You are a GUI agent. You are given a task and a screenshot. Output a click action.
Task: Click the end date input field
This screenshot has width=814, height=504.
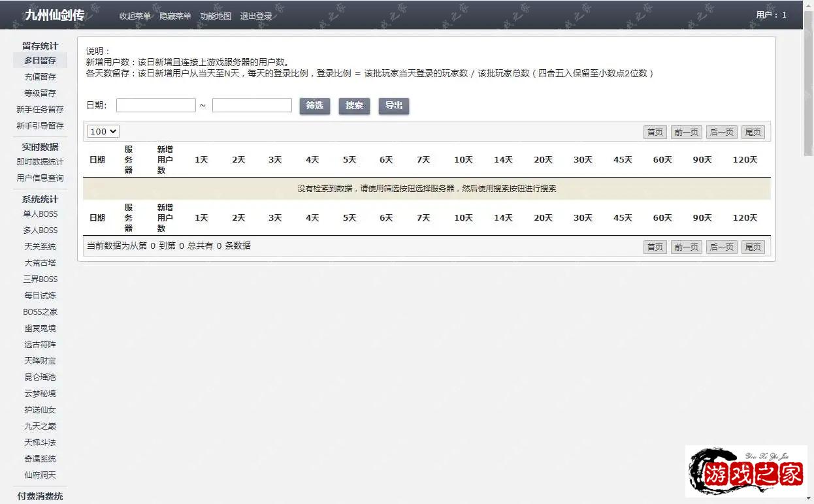point(252,105)
